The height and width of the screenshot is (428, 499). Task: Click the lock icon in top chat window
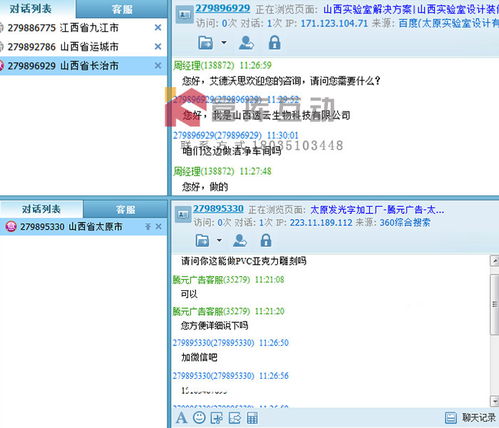[x=274, y=43]
